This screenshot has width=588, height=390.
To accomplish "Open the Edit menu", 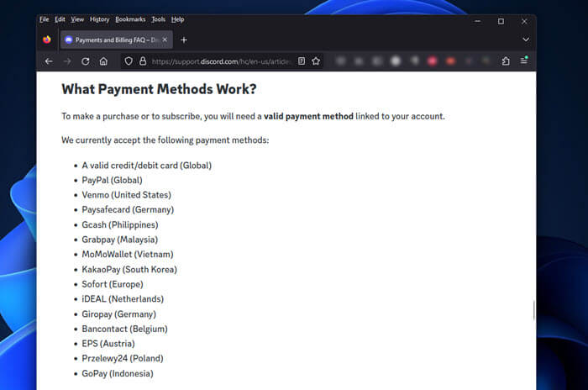I will [60, 19].
